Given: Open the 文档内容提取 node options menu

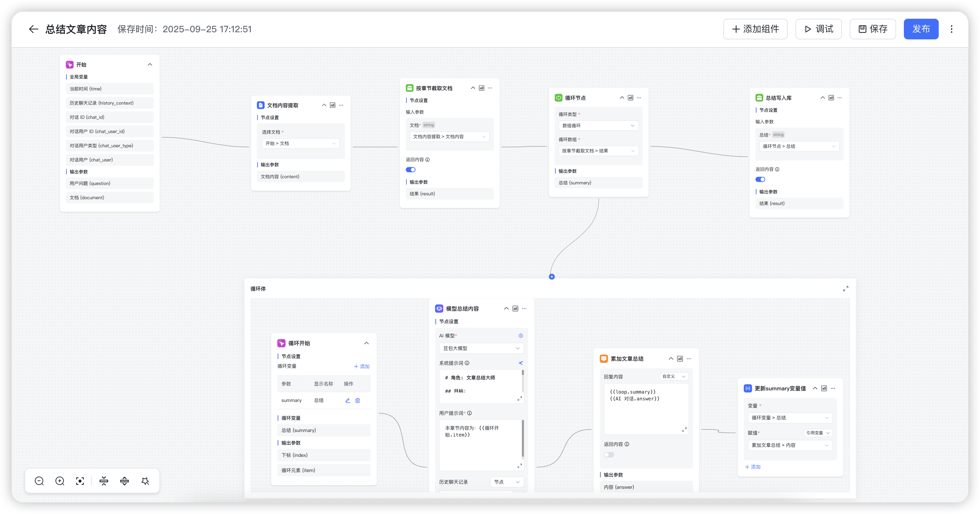Looking at the screenshot, I should point(341,106).
